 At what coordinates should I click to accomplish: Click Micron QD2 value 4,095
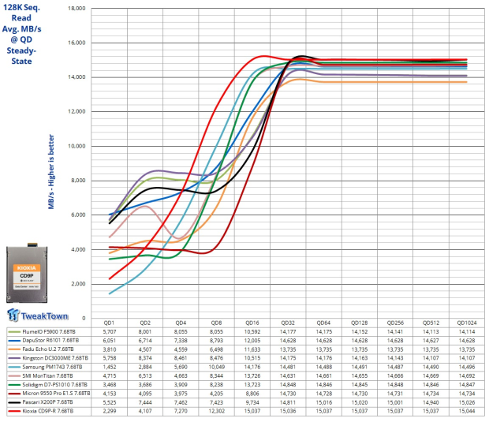pos(145,394)
